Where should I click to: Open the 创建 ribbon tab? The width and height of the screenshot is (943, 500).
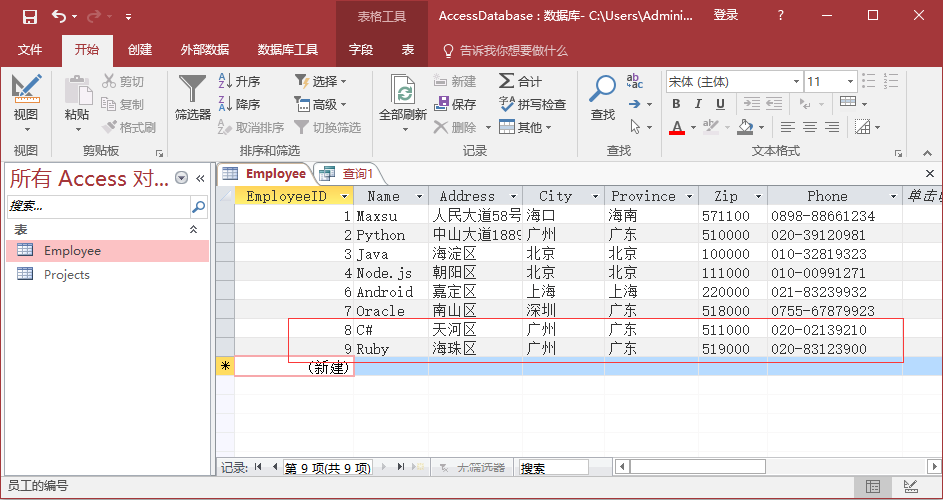pyautogui.click(x=140, y=50)
